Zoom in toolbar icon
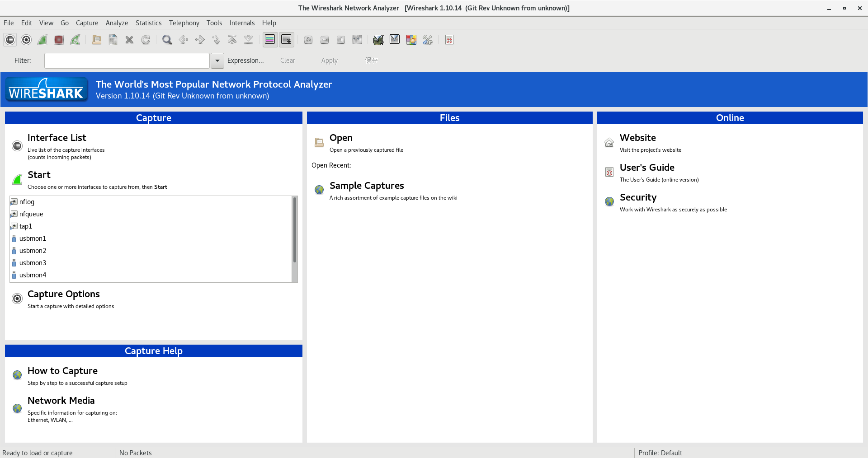The width and height of the screenshot is (868, 458). (x=308, y=40)
